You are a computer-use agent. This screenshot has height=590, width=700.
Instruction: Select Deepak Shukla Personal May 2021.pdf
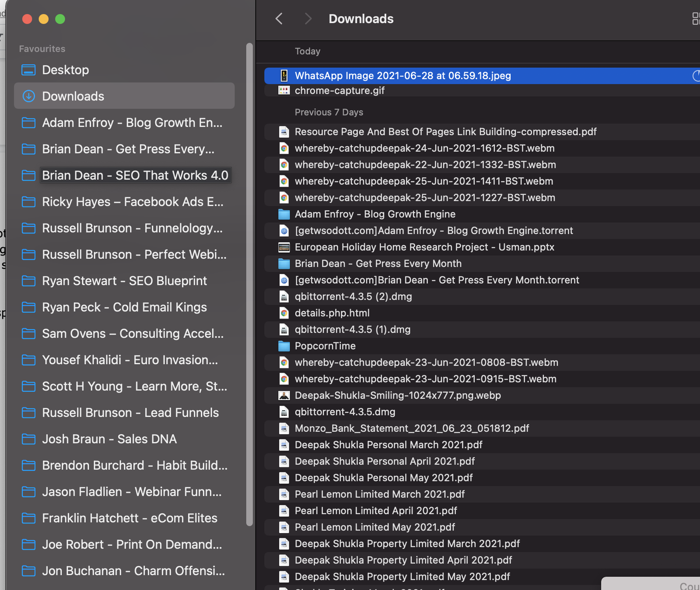[x=482, y=478]
